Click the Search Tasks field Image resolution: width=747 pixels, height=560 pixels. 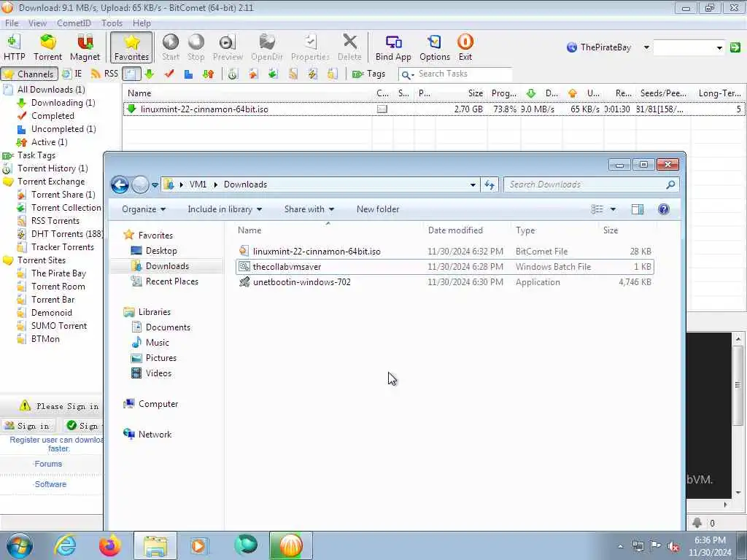coord(455,74)
